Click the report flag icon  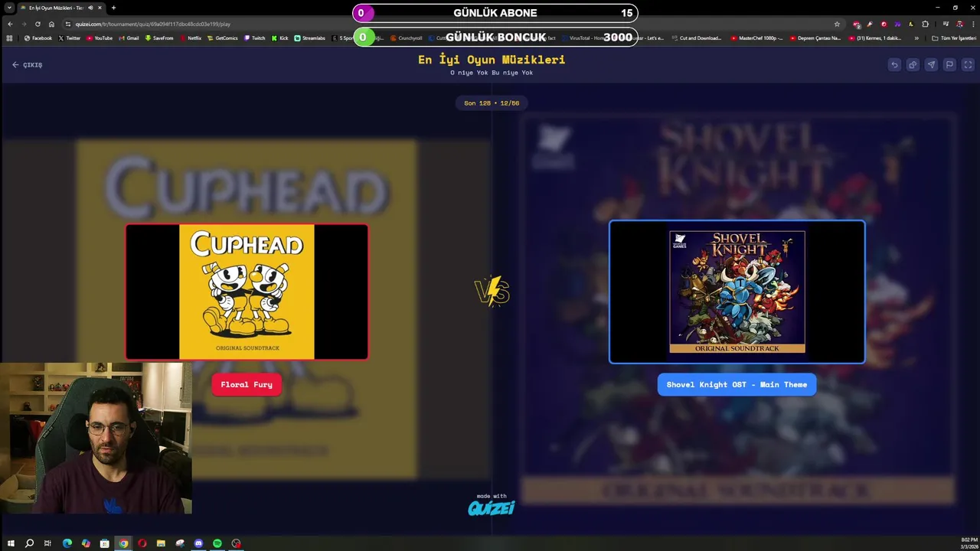point(949,65)
